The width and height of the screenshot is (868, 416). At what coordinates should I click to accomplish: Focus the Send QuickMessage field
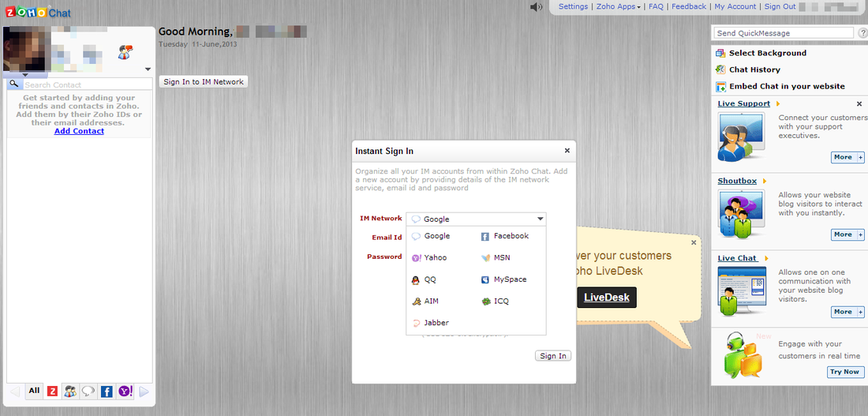click(x=784, y=33)
